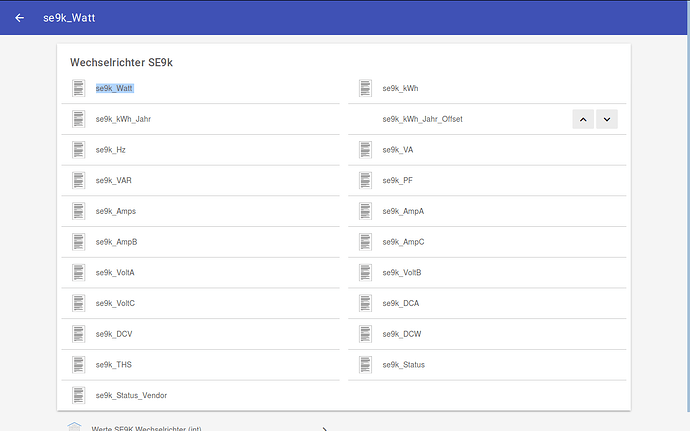
Task: Select the se9k_DCV item label
Action: pyautogui.click(x=114, y=334)
